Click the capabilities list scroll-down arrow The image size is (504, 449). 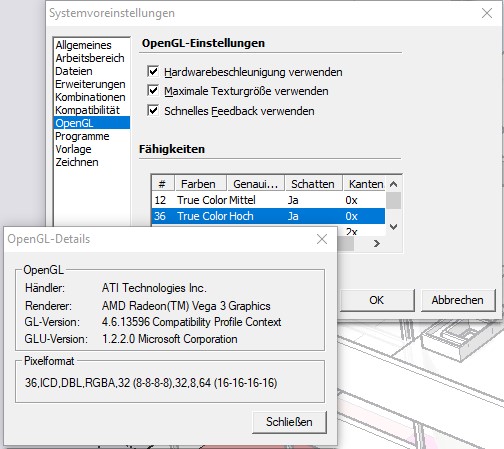(x=393, y=227)
